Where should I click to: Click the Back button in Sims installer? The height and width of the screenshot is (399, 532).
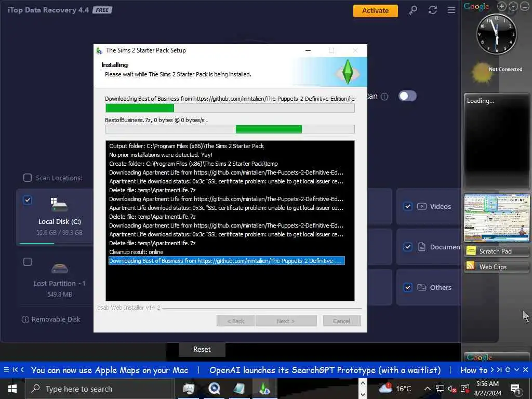(235, 321)
